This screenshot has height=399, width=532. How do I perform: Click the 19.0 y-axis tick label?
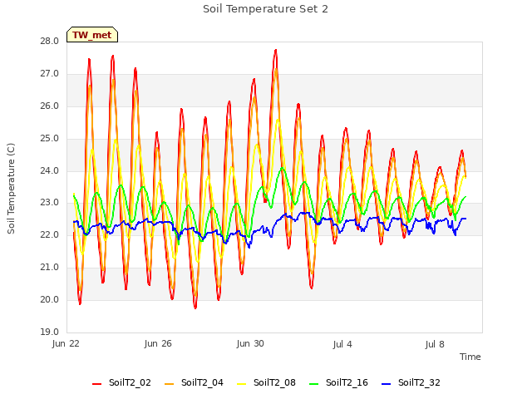[50, 332]
